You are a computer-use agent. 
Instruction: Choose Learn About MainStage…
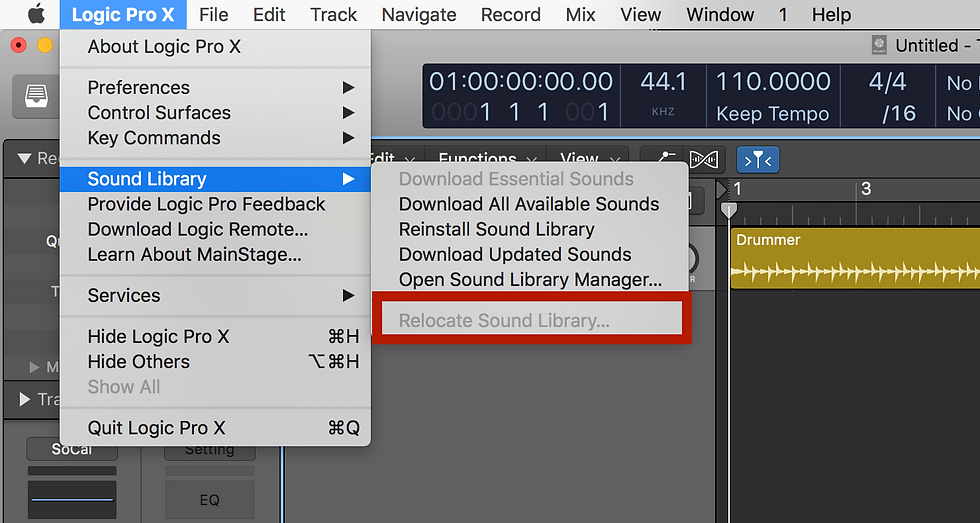click(215, 254)
